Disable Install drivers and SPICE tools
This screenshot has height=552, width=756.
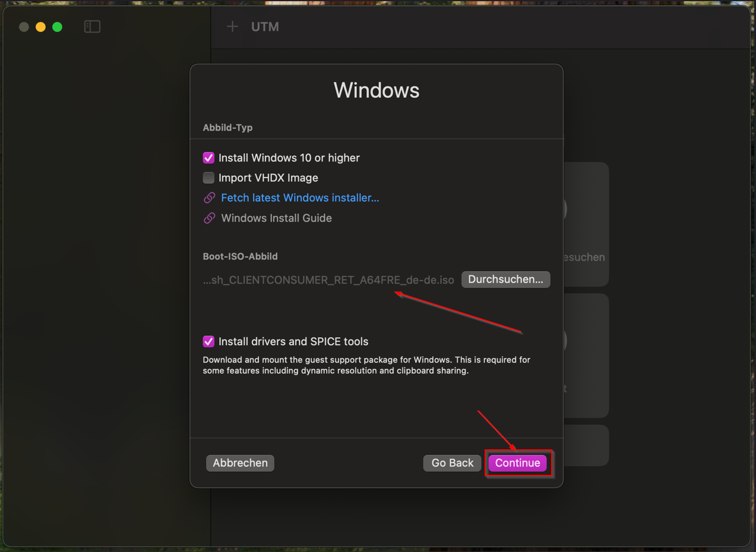pyautogui.click(x=208, y=341)
